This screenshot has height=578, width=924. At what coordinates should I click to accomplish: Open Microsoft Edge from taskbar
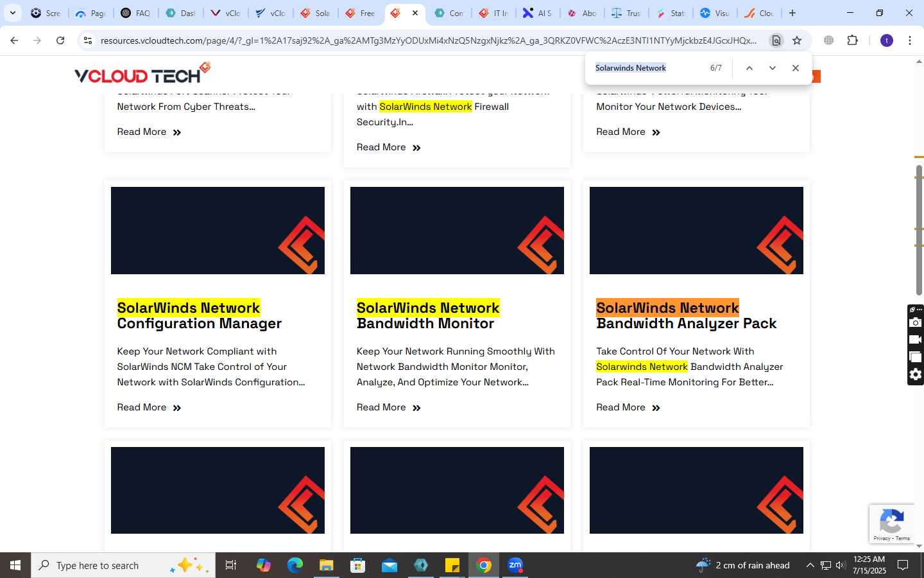click(x=295, y=565)
